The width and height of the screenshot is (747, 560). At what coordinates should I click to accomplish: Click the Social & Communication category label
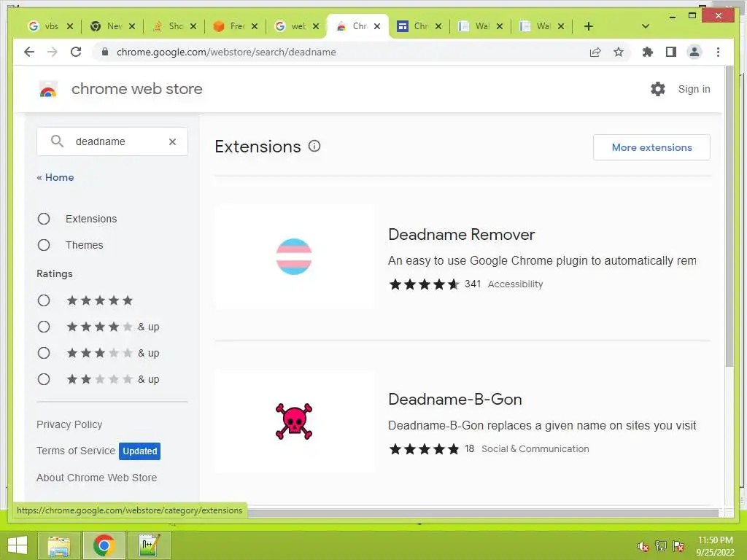click(x=535, y=448)
